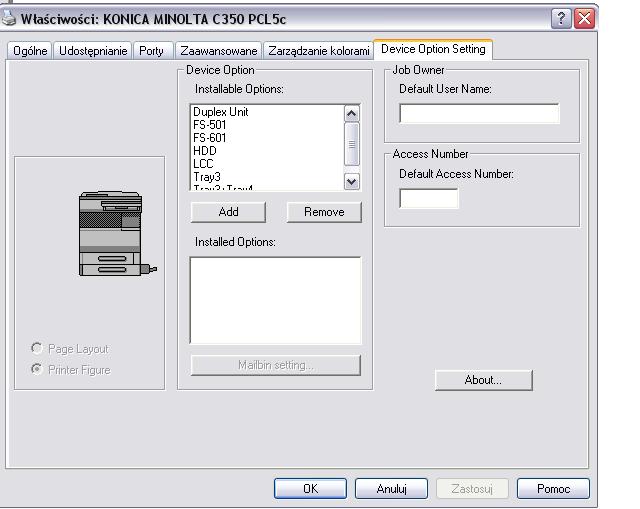This screenshot has height=509, width=640.
Task: Click the Installable Options scrollbar thumb
Action: tap(352, 144)
